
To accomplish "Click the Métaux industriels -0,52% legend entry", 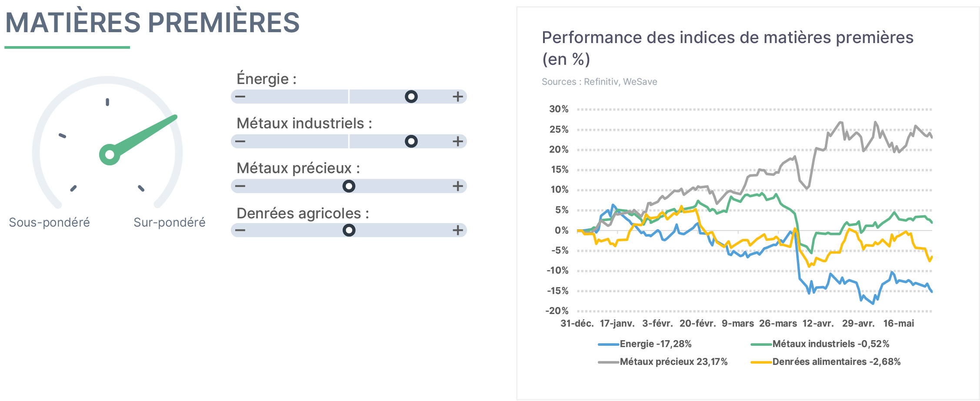I will tap(820, 344).
